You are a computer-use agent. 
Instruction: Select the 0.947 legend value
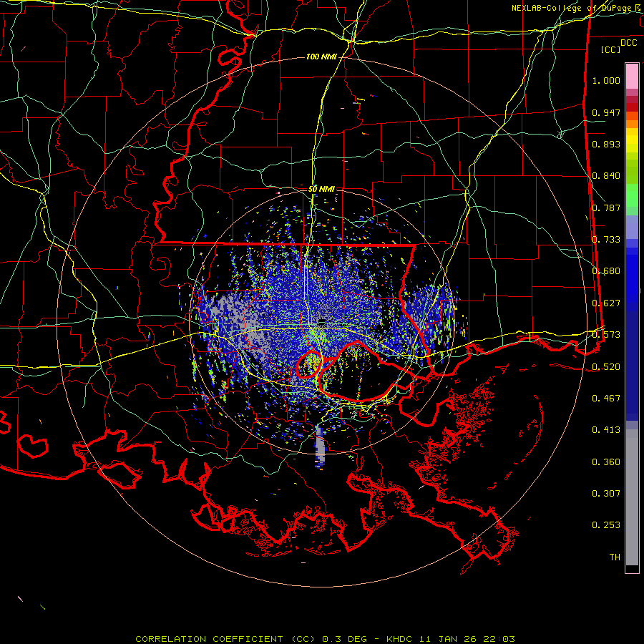(x=606, y=112)
